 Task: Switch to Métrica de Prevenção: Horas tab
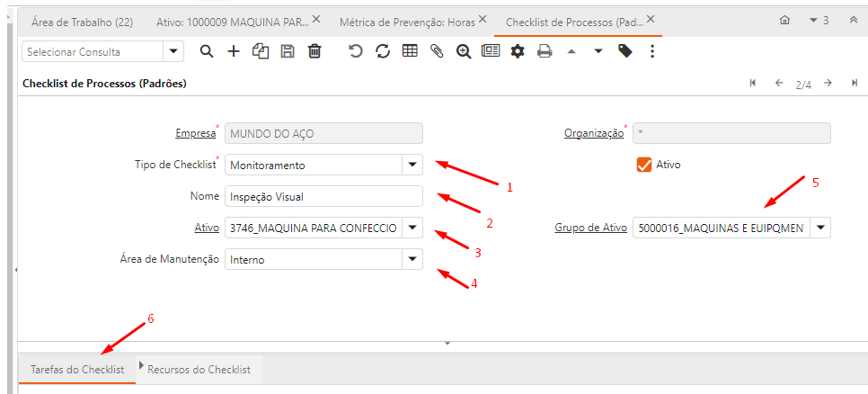(x=407, y=22)
